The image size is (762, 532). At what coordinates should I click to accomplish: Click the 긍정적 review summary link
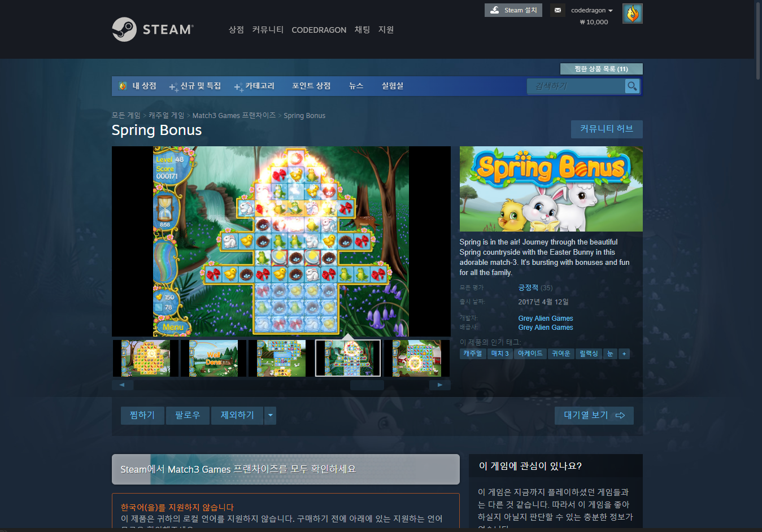(528, 287)
